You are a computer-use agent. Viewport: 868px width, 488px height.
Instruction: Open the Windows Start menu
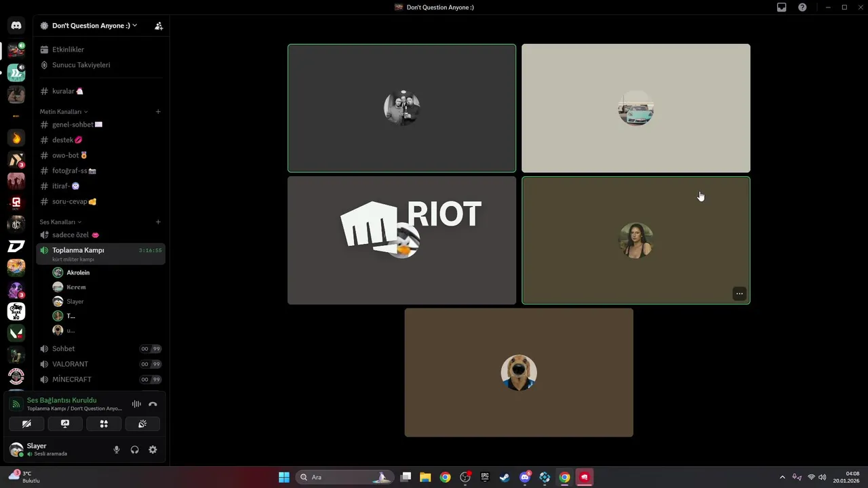284,477
